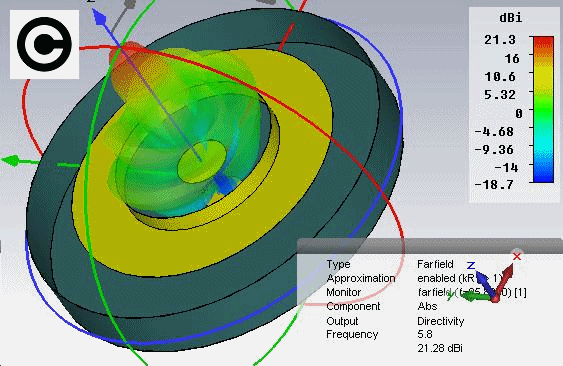563x366 pixels.
Task: Click the Frequency label in info panel
Action: (x=352, y=334)
